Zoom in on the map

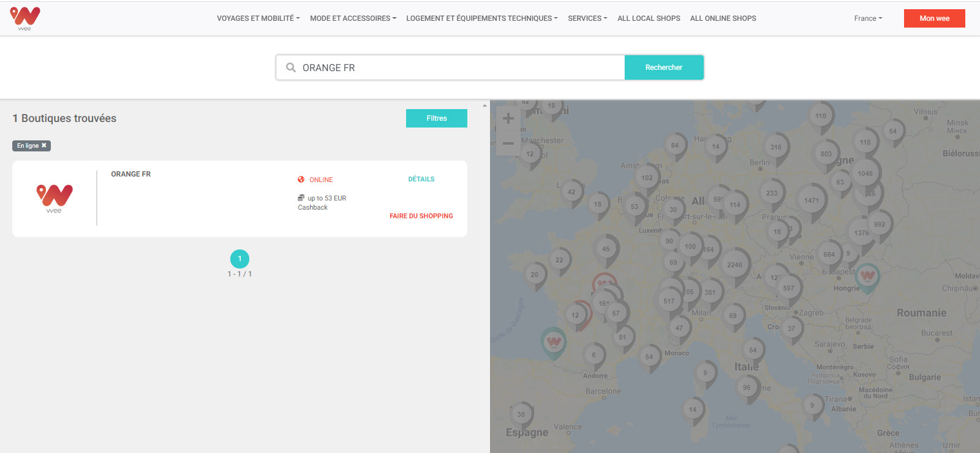coord(508,118)
